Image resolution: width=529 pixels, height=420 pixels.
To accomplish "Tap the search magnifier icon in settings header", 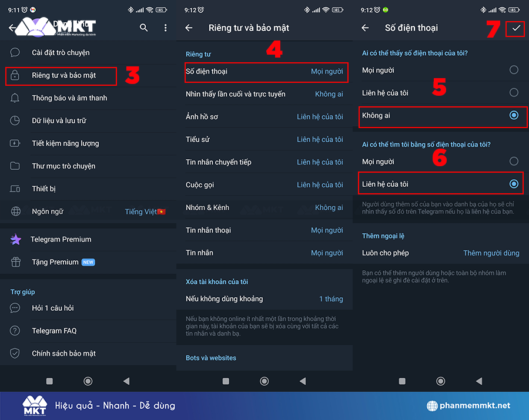I will tap(143, 28).
